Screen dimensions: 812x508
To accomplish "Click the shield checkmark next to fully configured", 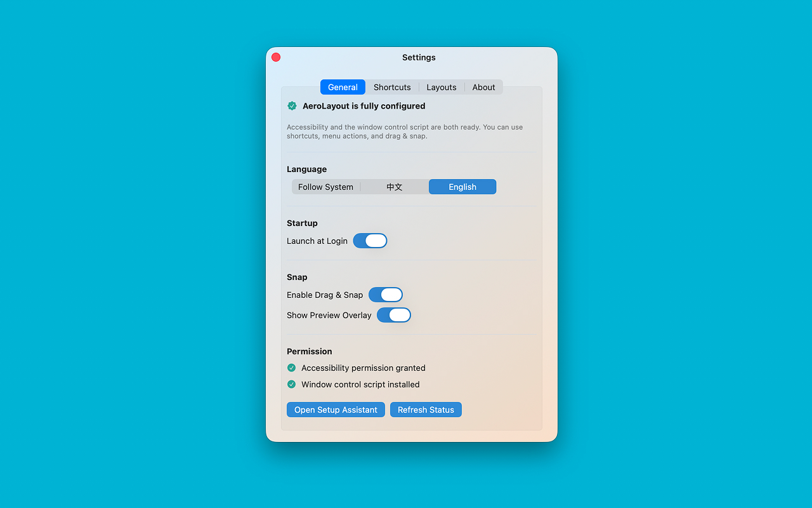I will click(292, 105).
